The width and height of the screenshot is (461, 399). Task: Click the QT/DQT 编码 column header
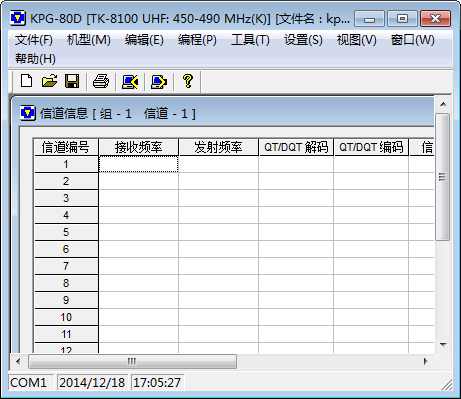[371, 147]
